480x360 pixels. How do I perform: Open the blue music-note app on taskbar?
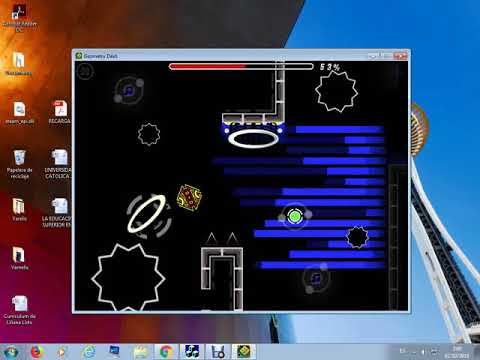[192, 352]
